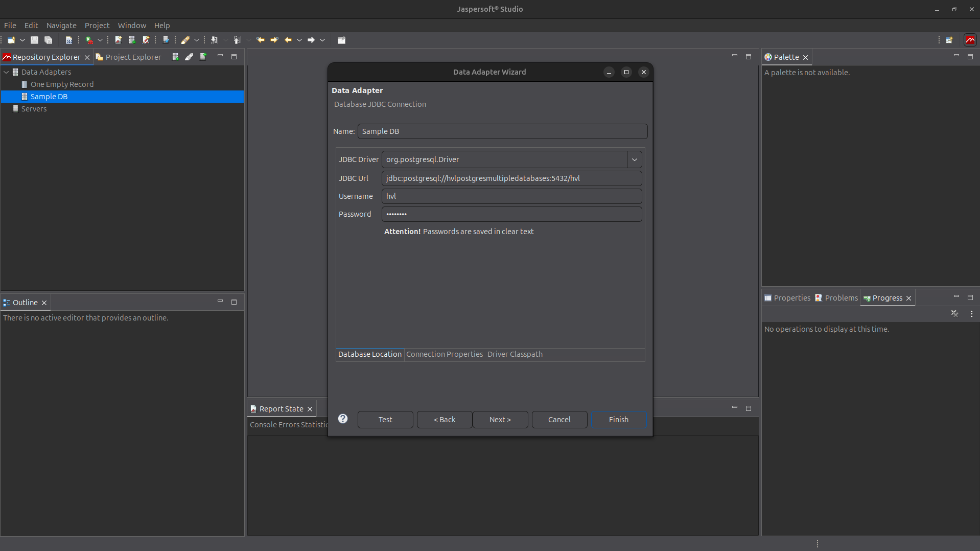Click the Run with toolbox toolbar icon
The image size is (980, 551).
pyautogui.click(x=89, y=40)
